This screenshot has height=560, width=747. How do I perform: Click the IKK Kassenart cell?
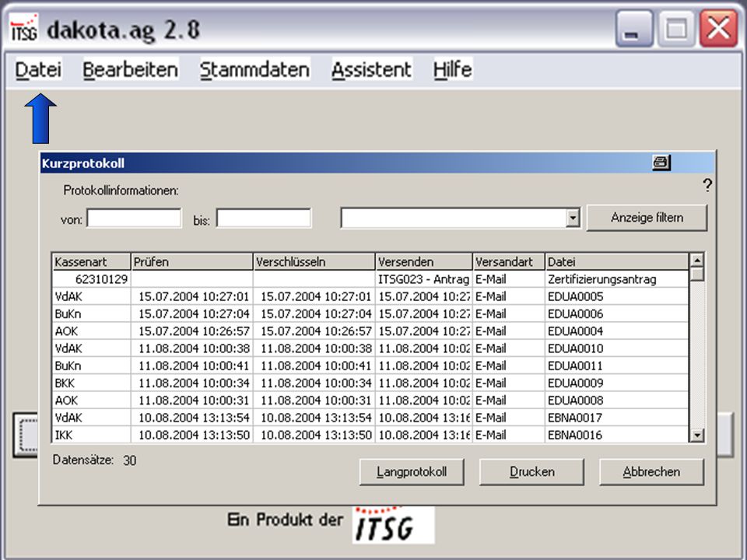point(92,435)
